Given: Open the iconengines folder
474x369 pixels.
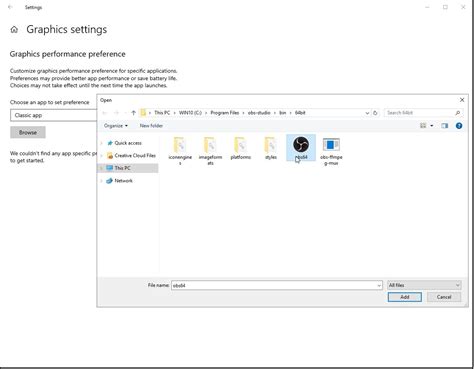Looking at the screenshot, I should (180, 152).
